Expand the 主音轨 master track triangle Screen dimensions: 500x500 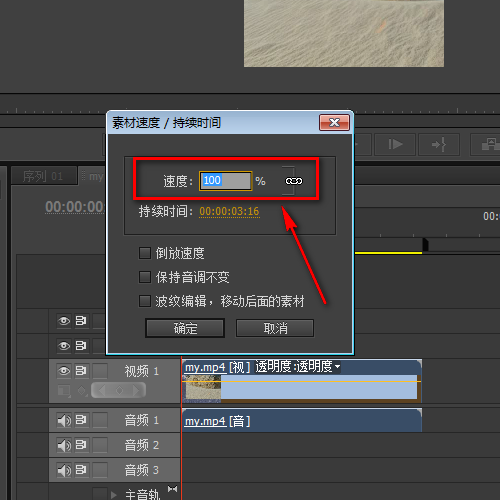pos(114,495)
